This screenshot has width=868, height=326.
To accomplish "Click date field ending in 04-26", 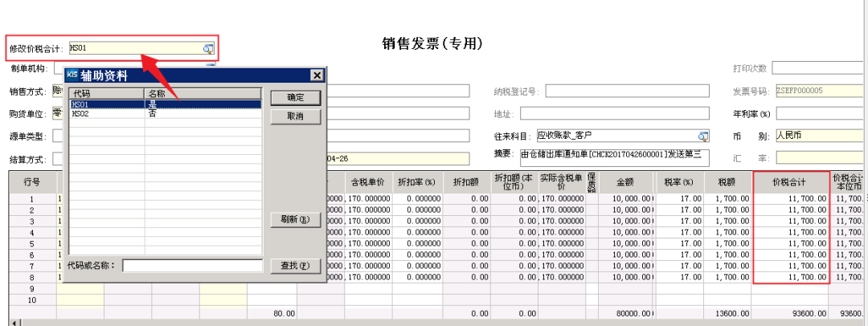I will click(x=398, y=158).
